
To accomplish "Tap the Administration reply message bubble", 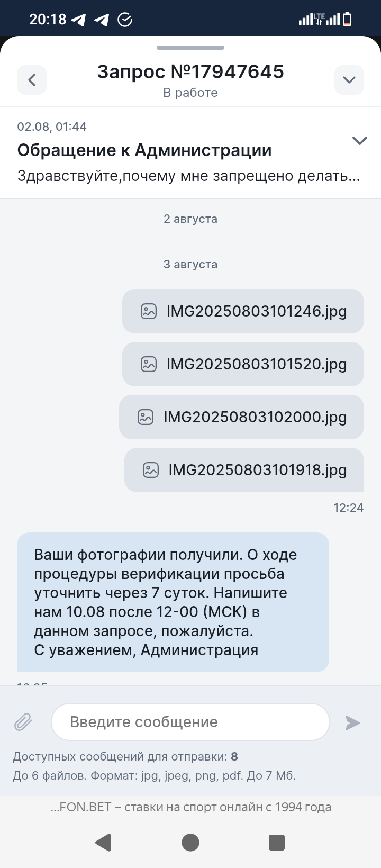I will click(173, 602).
